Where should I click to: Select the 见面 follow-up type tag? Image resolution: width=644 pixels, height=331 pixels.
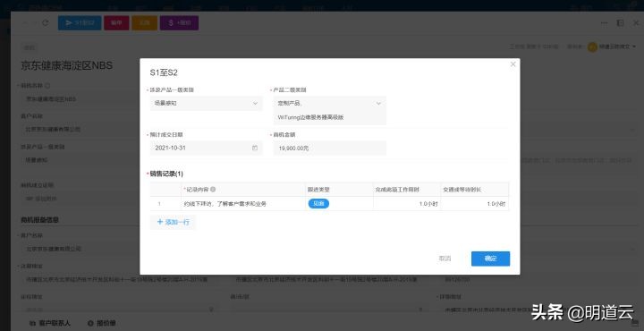click(318, 204)
